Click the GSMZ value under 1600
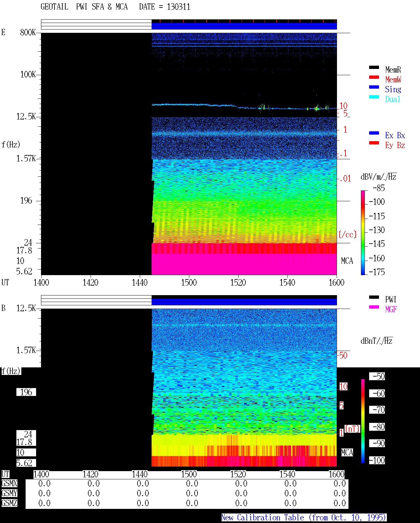The image size is (420, 523). pos(340,503)
